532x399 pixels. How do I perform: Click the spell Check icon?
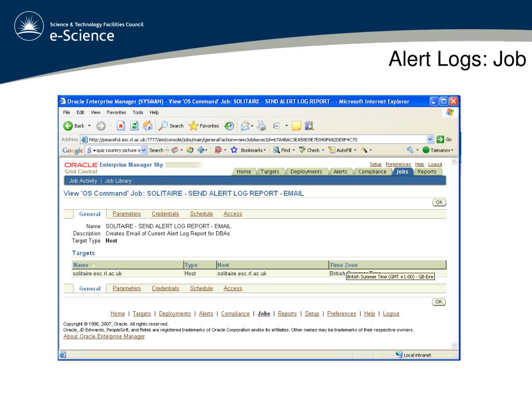[x=302, y=150]
